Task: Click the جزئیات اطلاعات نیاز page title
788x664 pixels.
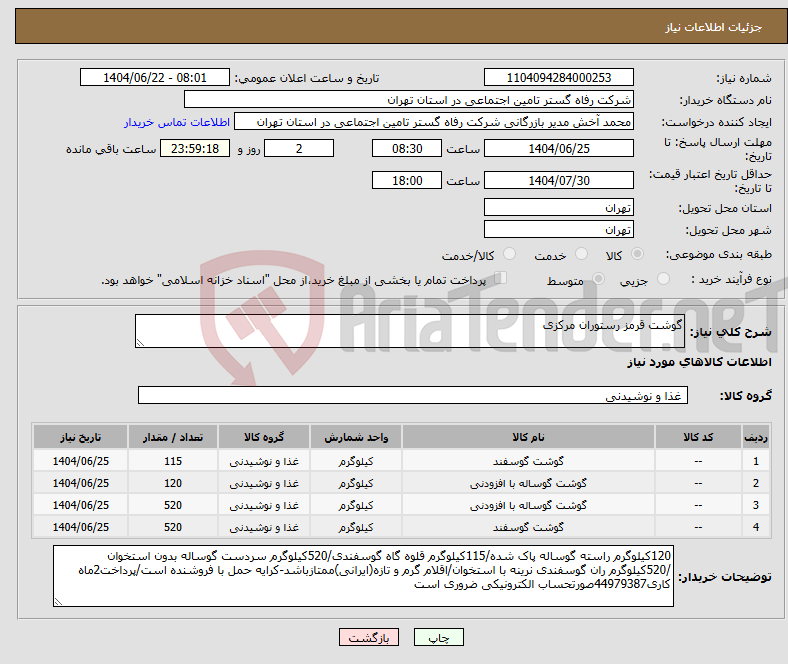Action: click(713, 27)
